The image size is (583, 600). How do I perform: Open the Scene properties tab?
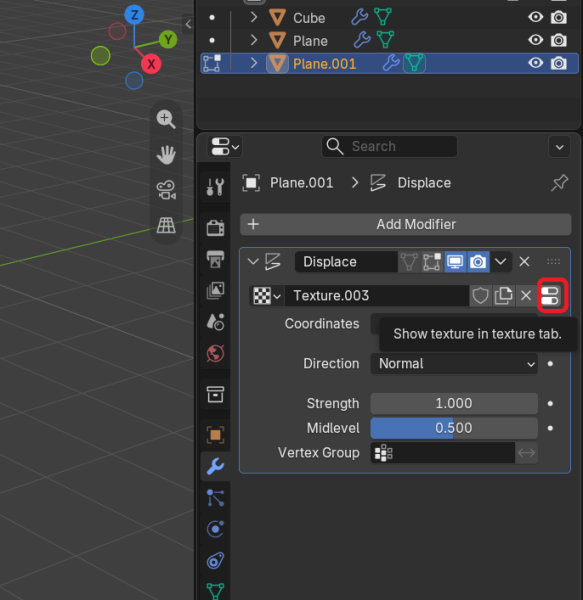pyautogui.click(x=215, y=322)
